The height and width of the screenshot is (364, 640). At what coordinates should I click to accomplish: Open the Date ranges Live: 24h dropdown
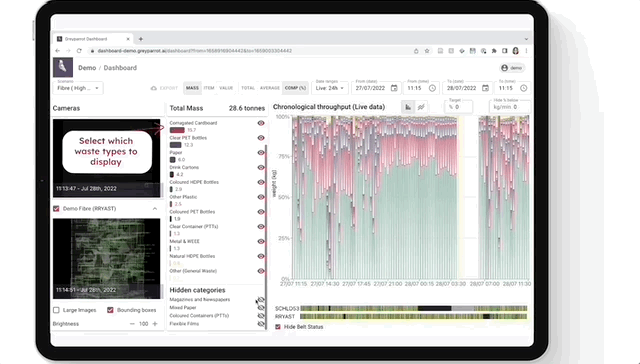point(331,88)
